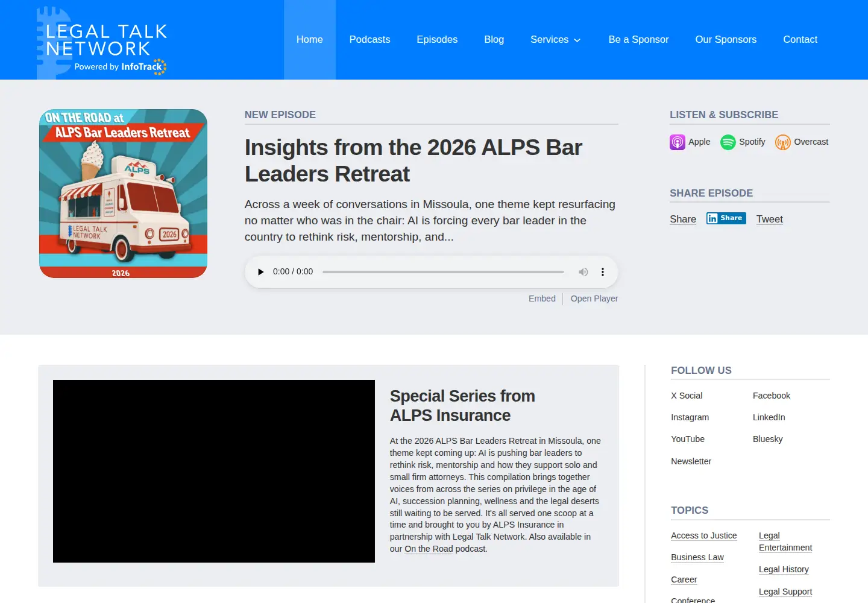The width and height of the screenshot is (868, 603).
Task: Select the Legal Support topic
Action: (785, 592)
